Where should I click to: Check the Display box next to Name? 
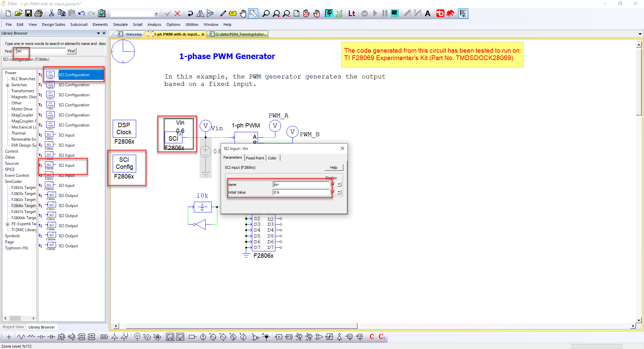tap(332, 184)
